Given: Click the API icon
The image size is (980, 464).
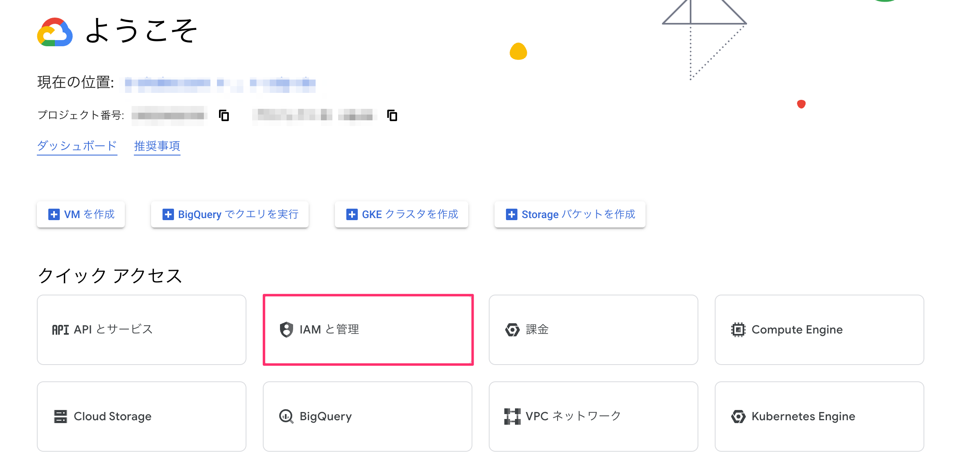Looking at the screenshot, I should (60, 330).
